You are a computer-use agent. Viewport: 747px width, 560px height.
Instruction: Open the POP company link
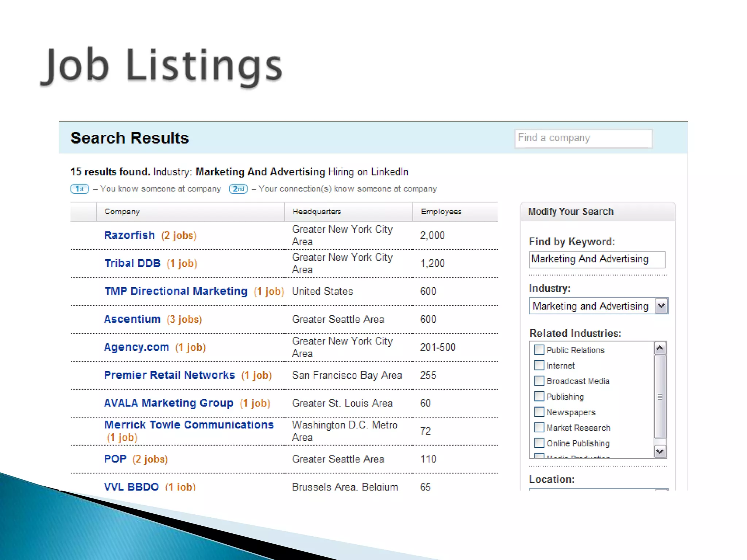pyautogui.click(x=115, y=459)
